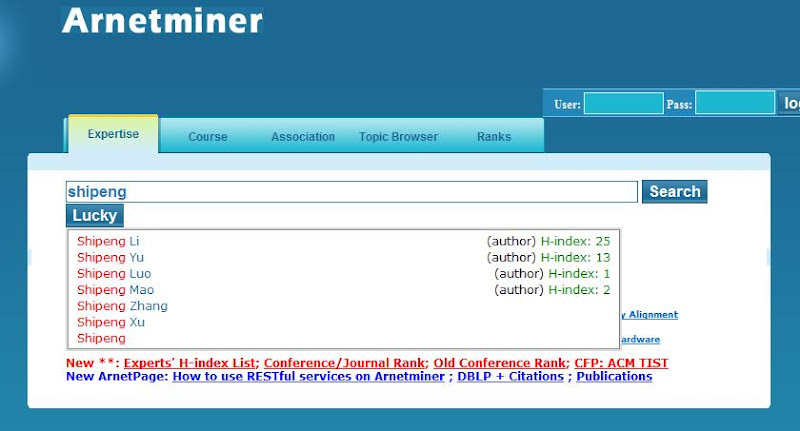This screenshot has width=800, height=431.
Task: Open How to use RESTful services link
Action: [309, 376]
